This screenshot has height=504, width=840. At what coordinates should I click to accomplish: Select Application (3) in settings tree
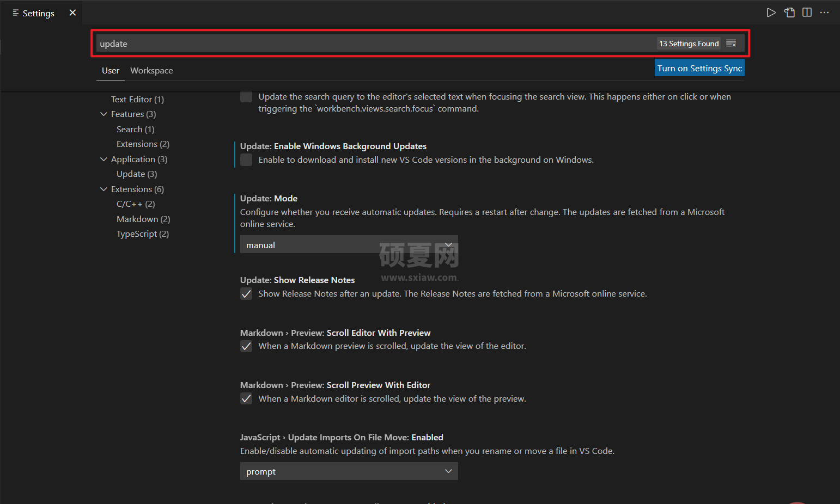pyautogui.click(x=139, y=159)
